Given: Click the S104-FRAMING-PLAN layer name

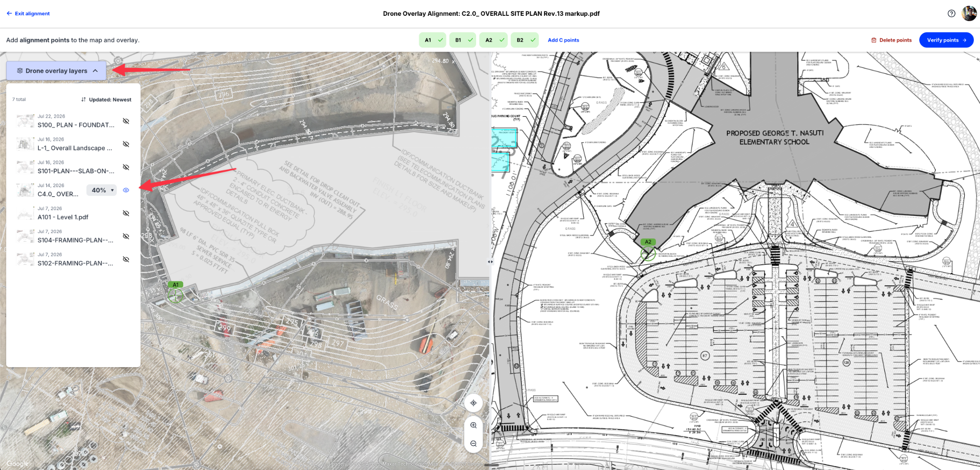Looking at the screenshot, I should click(x=76, y=240).
